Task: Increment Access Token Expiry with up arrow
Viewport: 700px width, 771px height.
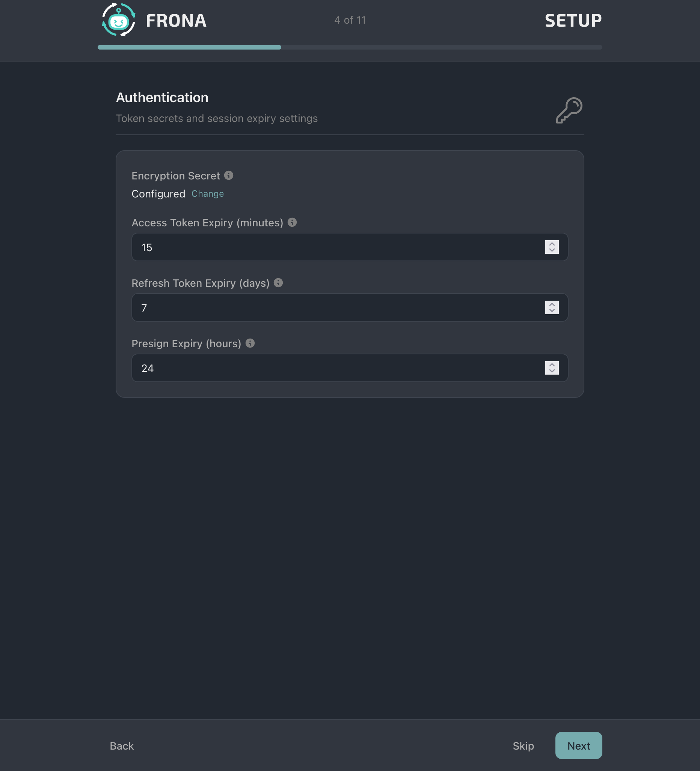Action: (551, 244)
